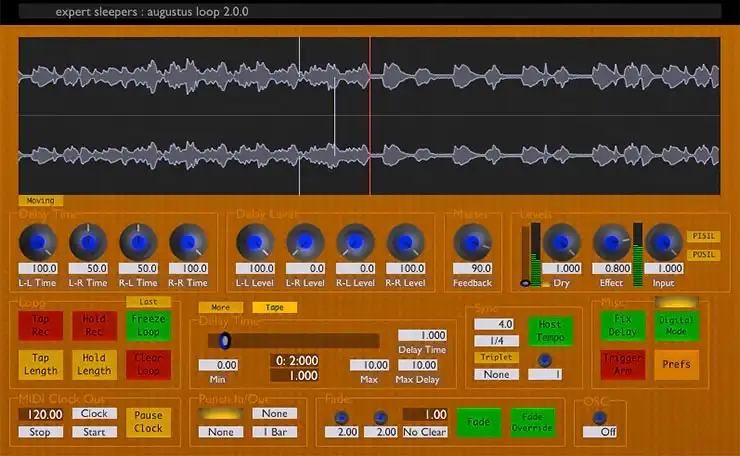Click the Tape tab button

[275, 307]
